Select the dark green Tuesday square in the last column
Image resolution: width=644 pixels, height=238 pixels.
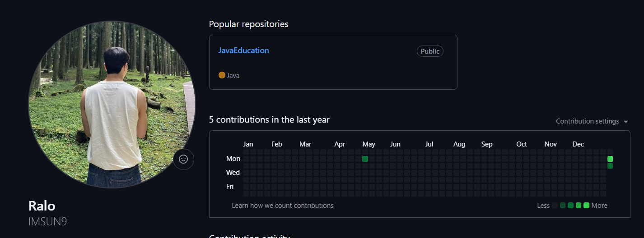610,166
